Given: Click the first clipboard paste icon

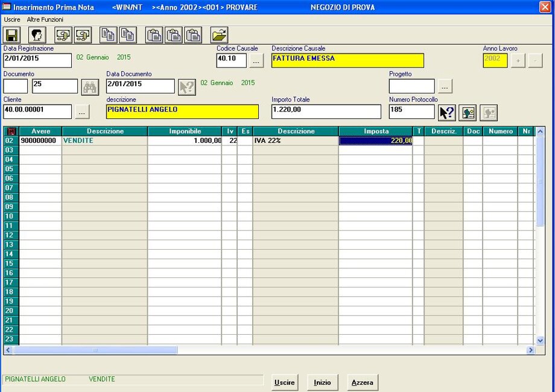Looking at the screenshot, I should [x=154, y=35].
